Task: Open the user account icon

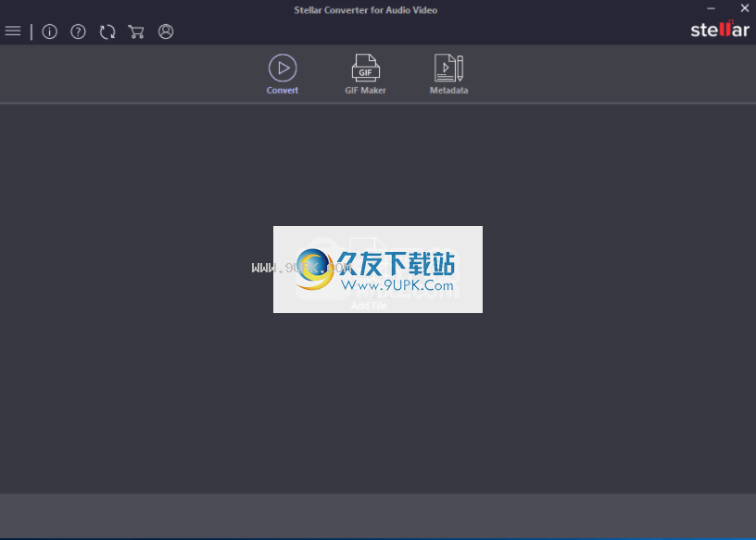Action: [166, 31]
